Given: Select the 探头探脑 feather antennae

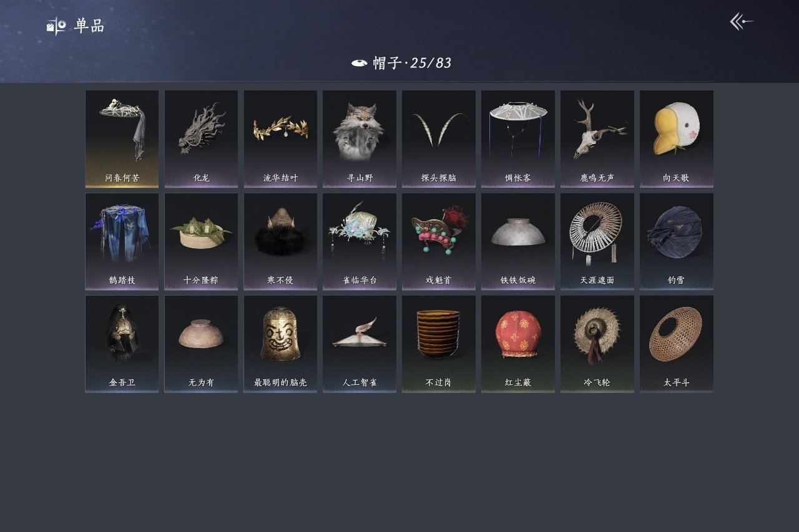Looking at the screenshot, I should [x=439, y=139].
